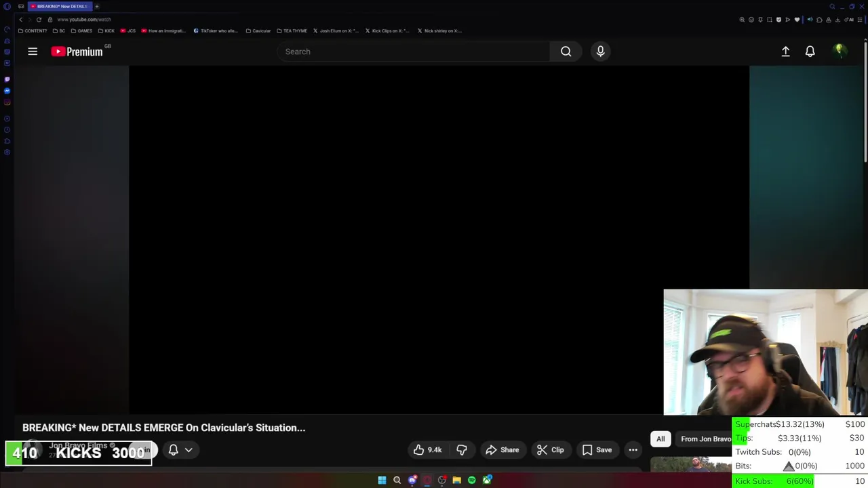Expand channel notification bell dropdown

pyautogui.click(x=180, y=450)
